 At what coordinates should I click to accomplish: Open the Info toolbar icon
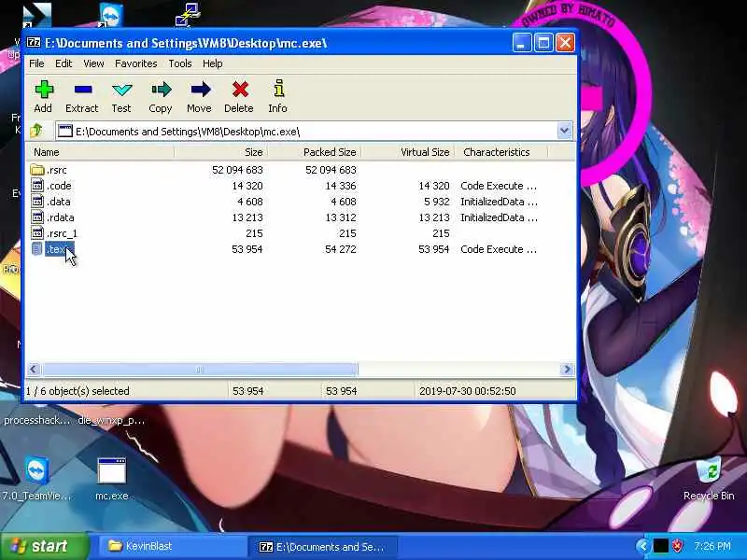278,89
